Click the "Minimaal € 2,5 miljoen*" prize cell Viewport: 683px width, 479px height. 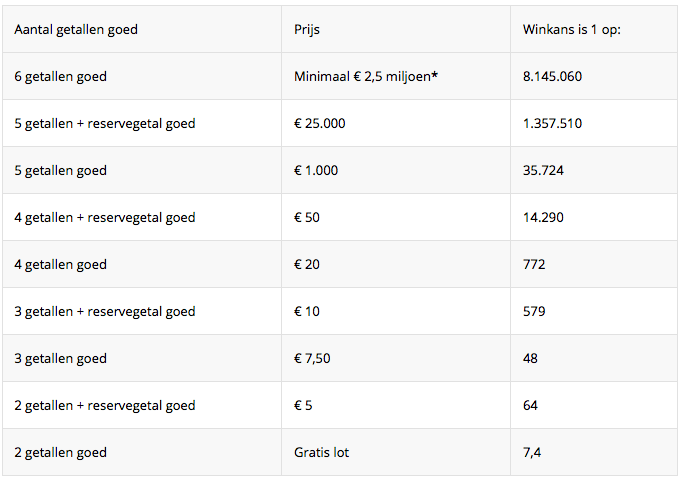(x=367, y=76)
